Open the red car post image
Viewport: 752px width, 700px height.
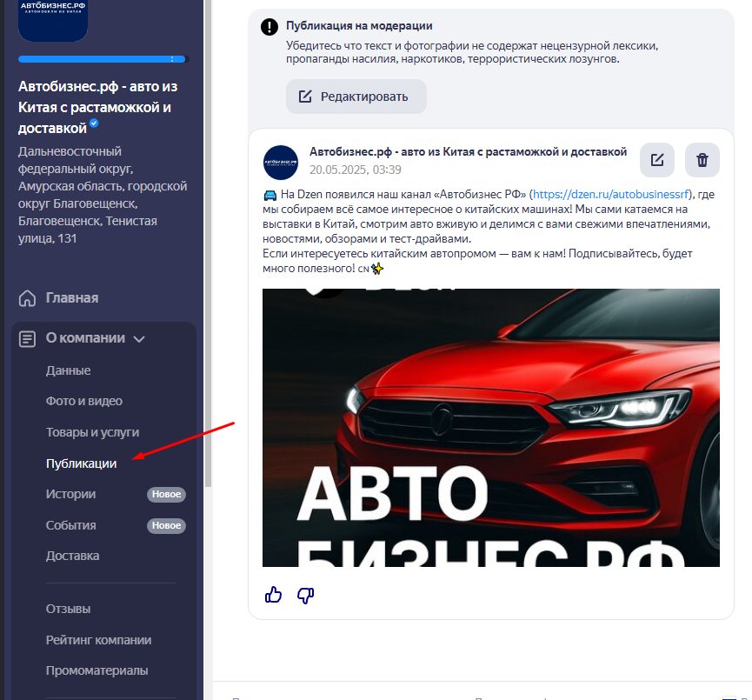tap(490, 428)
